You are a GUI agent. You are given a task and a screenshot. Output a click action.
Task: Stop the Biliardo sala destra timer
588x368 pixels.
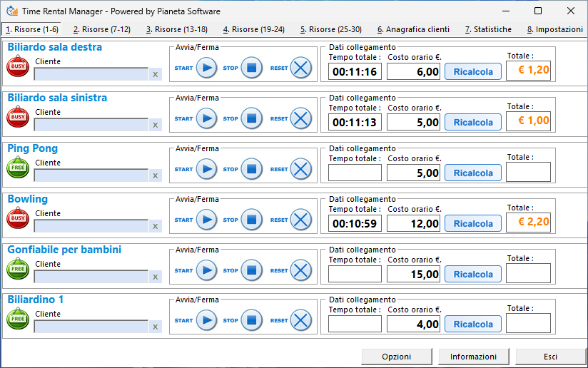[251, 68]
